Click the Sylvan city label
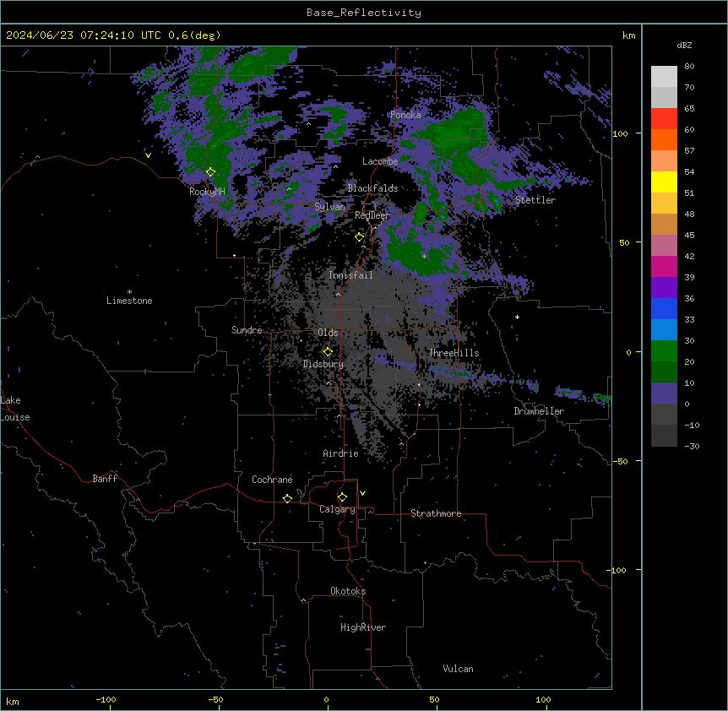 329,207
